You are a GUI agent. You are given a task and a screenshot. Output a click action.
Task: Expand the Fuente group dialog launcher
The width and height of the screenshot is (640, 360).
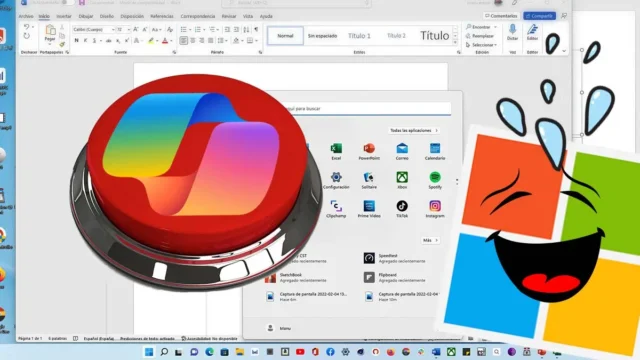click(174, 52)
